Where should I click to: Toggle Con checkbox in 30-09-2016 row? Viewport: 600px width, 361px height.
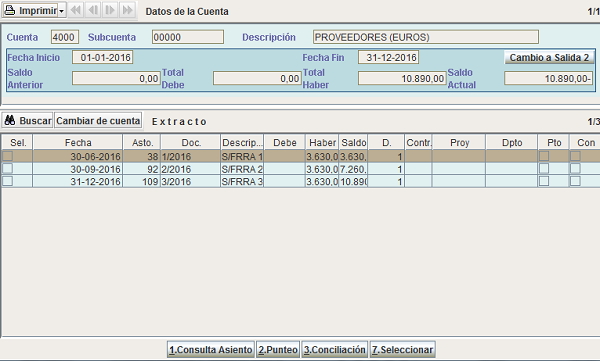coord(575,168)
